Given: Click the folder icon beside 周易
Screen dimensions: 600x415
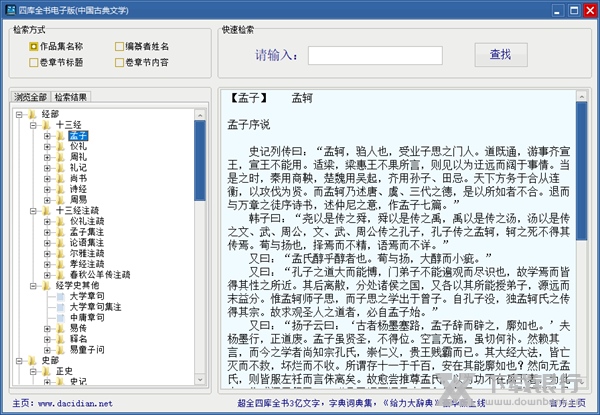Looking at the screenshot, I should [x=60, y=200].
